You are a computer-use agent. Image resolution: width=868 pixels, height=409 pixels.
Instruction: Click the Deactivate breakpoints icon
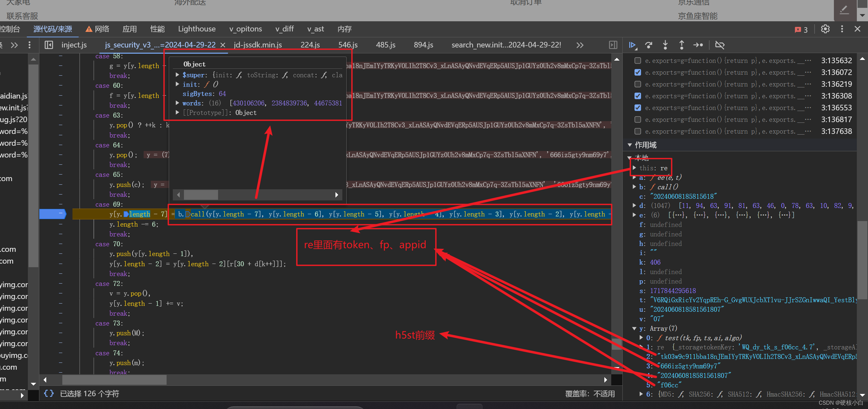pos(720,45)
